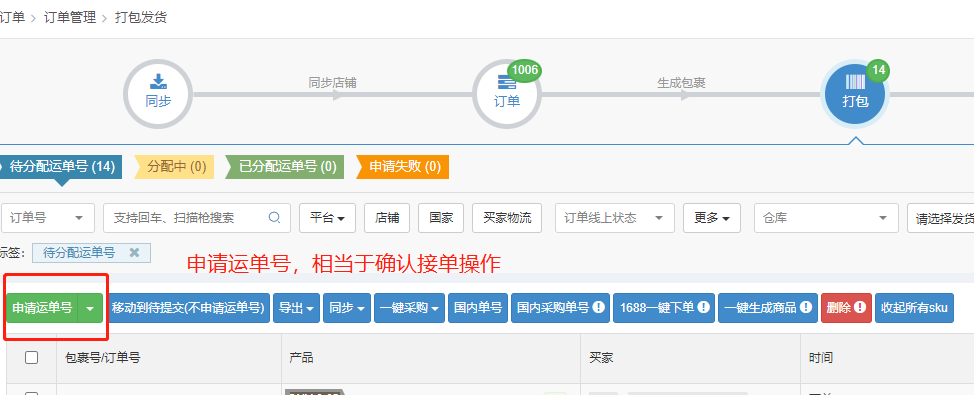Expand the 仓库 selector
The width and height of the screenshot is (974, 395).
(826, 218)
